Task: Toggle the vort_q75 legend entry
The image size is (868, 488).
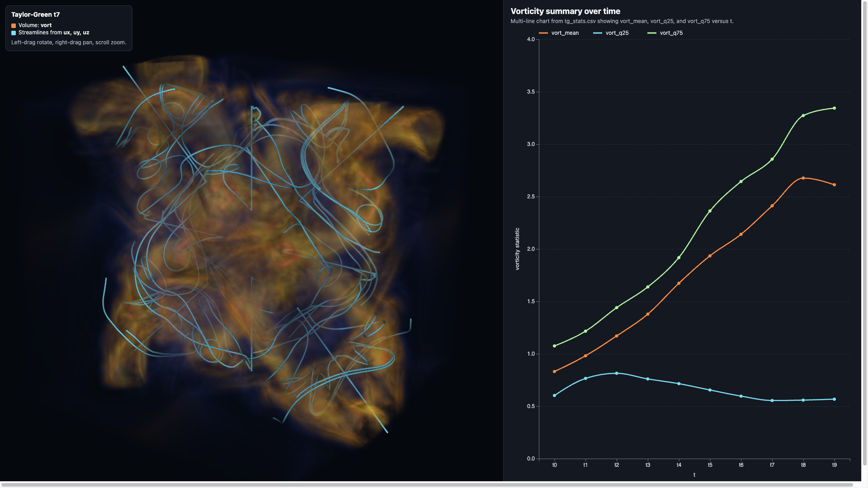Action: (665, 33)
